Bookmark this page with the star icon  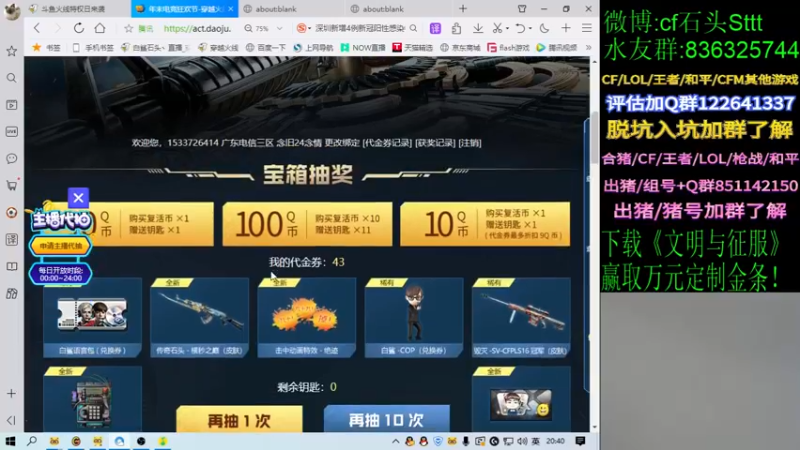tap(129, 29)
